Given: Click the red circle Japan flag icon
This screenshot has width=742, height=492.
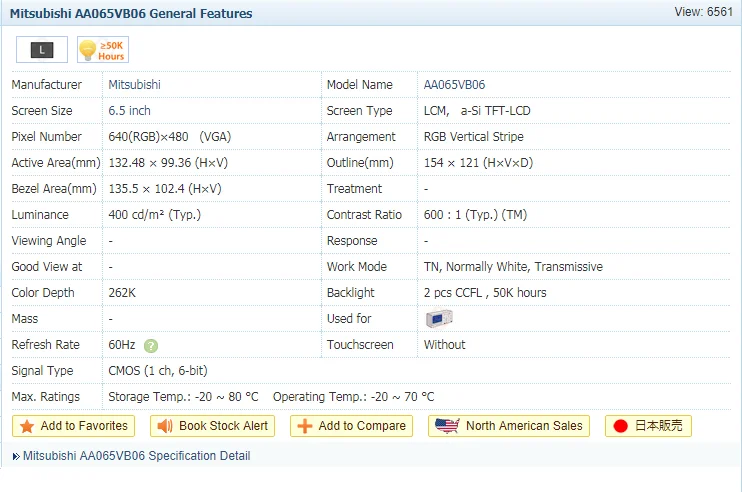Looking at the screenshot, I should [620, 426].
